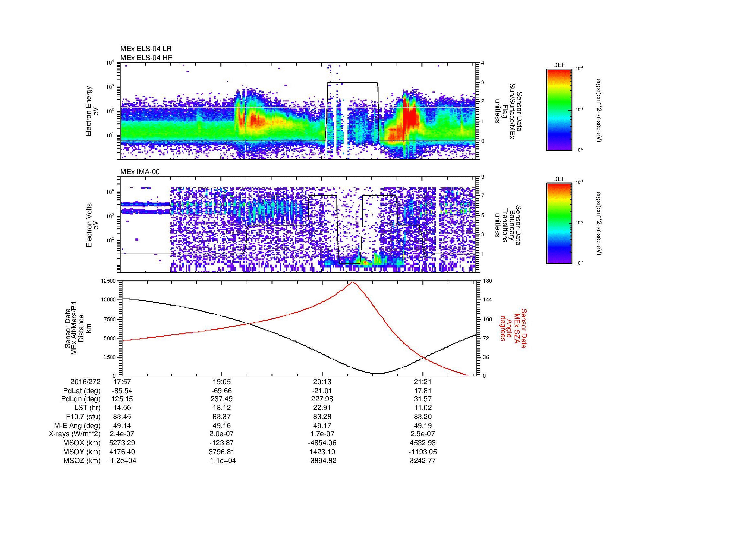Click the SZA axis tick '108'

(488, 319)
